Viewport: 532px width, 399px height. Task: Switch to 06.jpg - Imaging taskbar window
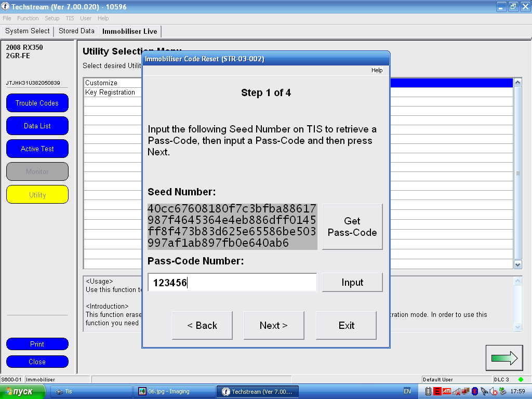tap(175, 392)
